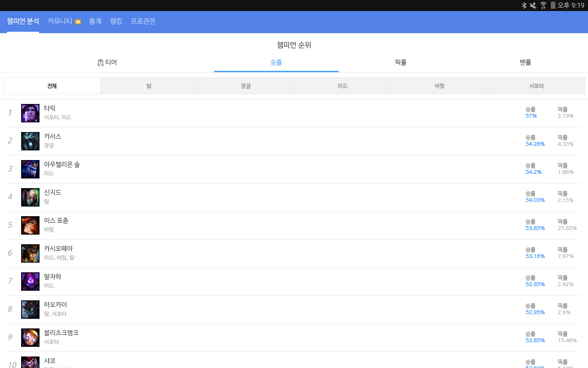Tap the helmet icon next to 티어
588x368 pixels.
[101, 63]
